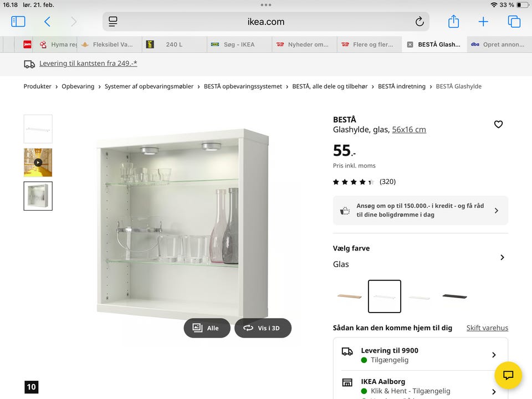This screenshot has height=399, width=532.
Task: Close the BESTÅ Glashylde tab
Action: click(410, 44)
